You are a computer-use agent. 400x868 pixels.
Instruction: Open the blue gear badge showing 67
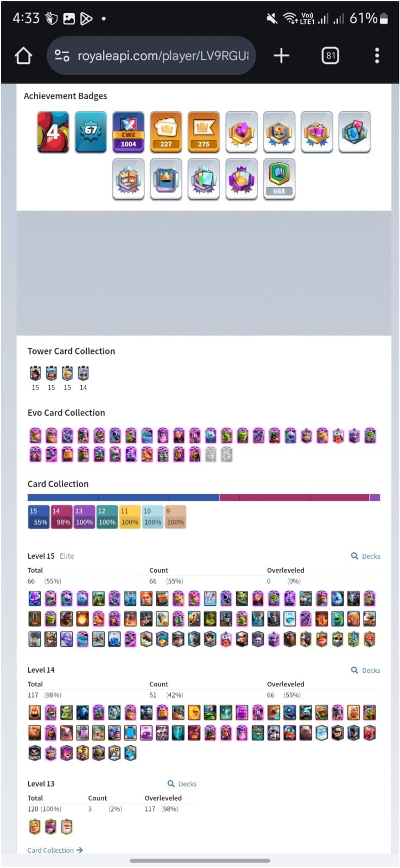click(91, 132)
